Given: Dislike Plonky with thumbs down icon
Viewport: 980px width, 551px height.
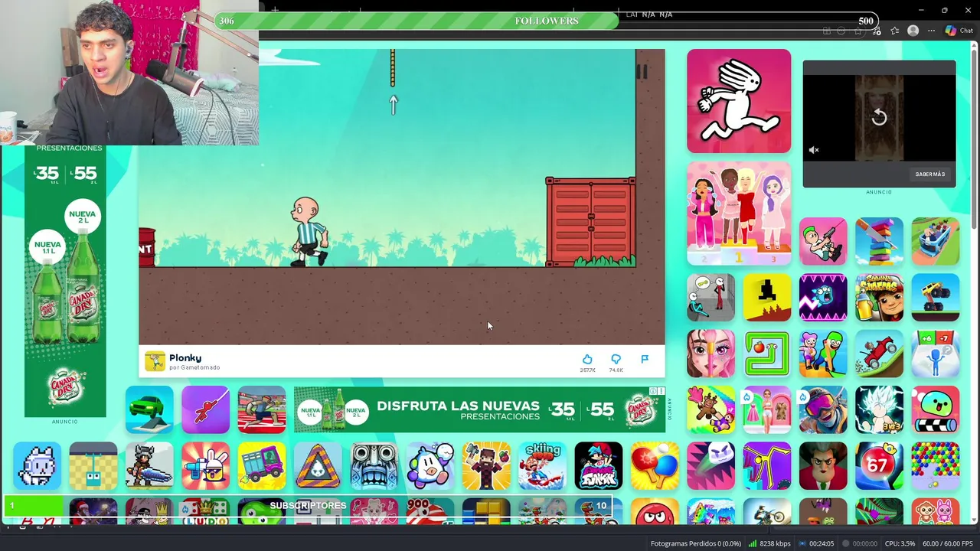Looking at the screenshot, I should [x=616, y=359].
